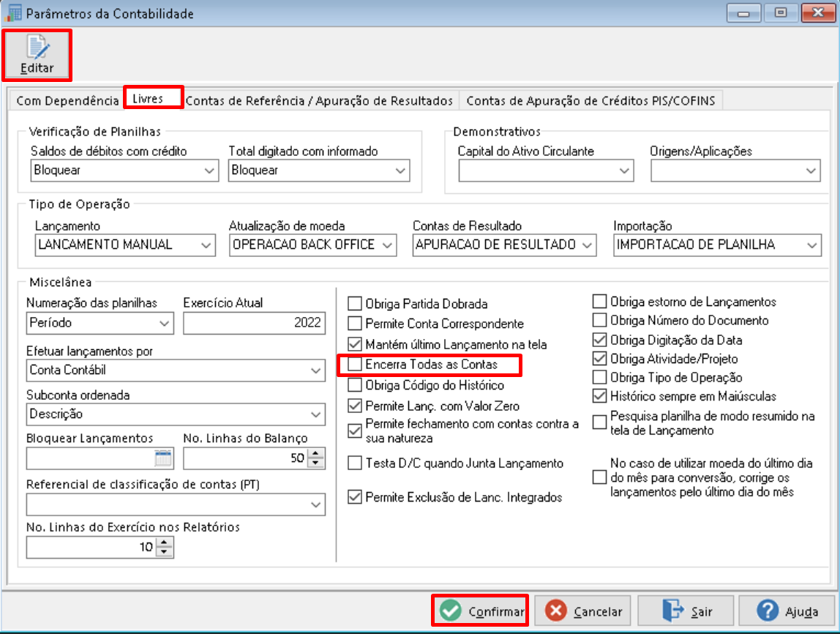
Task: Toggle Obriga Digitação da Data
Action: (x=599, y=340)
